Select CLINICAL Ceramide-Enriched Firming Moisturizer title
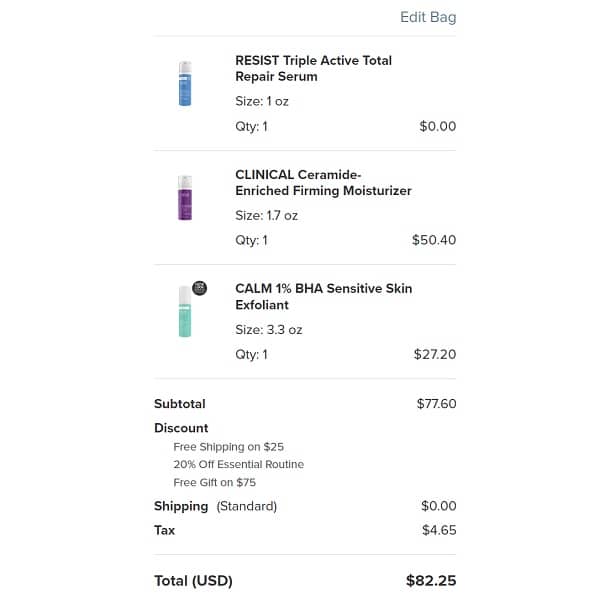Screen dimensions: 600x600 [x=323, y=182]
